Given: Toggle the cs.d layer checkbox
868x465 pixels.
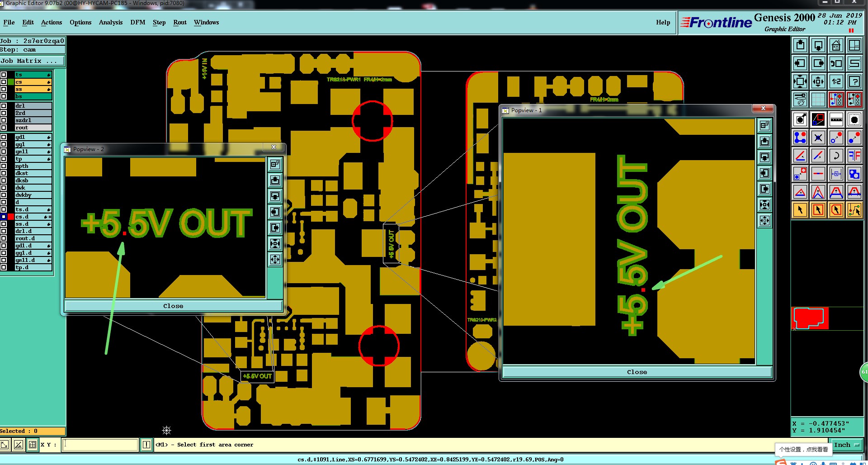Looking at the screenshot, I should 4,217.
